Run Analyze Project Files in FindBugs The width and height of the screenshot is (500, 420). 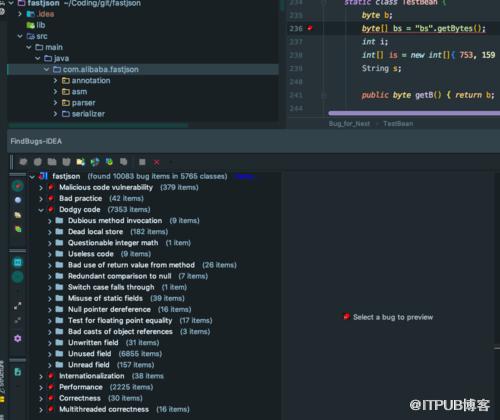81,162
